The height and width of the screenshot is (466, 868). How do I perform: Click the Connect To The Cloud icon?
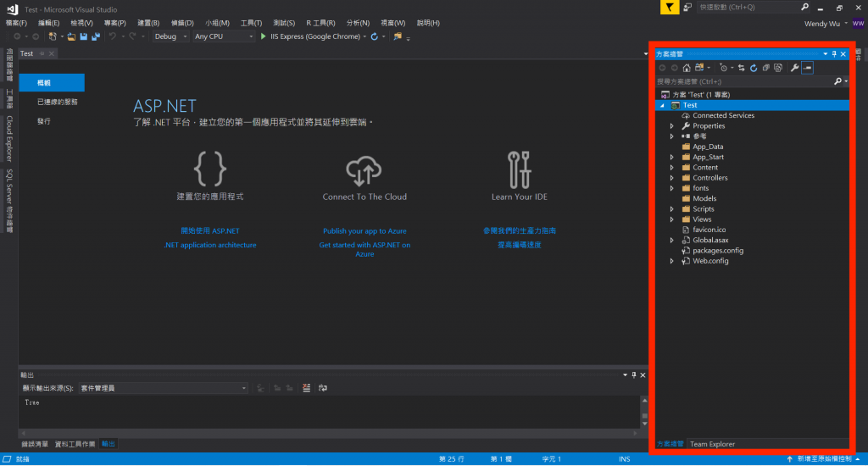[364, 171]
